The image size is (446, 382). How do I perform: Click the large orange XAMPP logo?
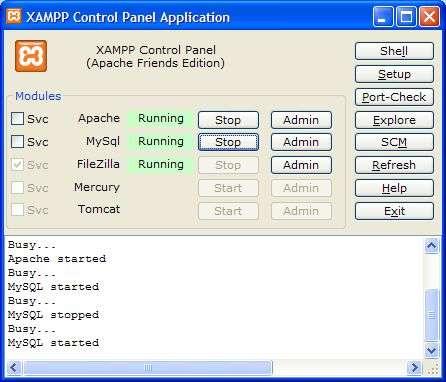(31, 56)
